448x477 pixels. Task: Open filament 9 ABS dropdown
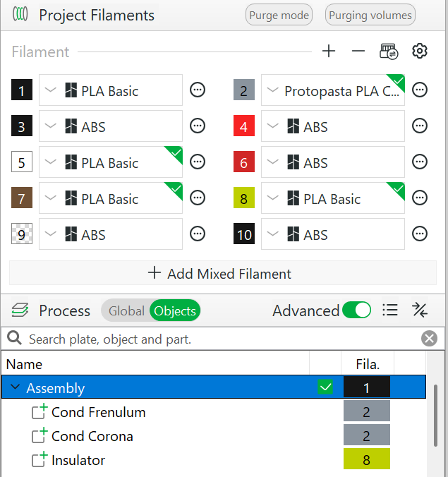tap(111, 234)
